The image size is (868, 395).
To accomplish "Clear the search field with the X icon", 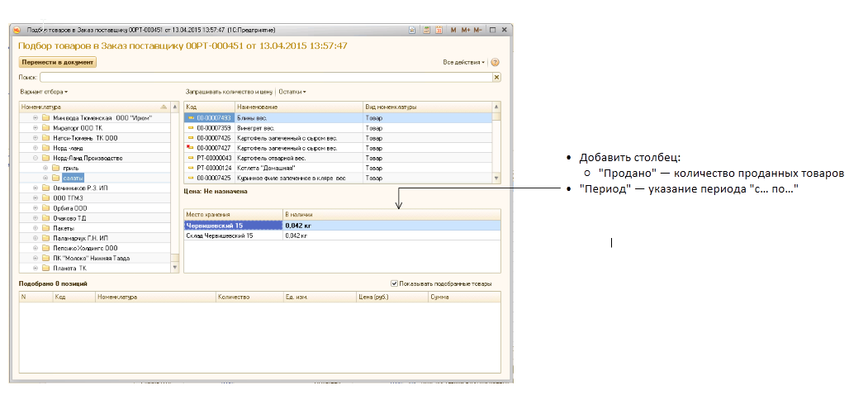I will [496, 77].
